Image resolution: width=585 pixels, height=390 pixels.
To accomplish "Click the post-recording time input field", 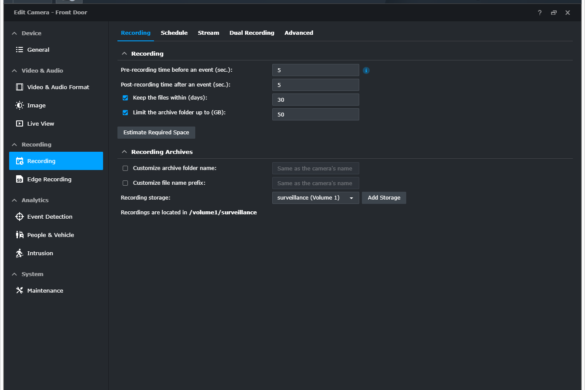I will point(315,85).
